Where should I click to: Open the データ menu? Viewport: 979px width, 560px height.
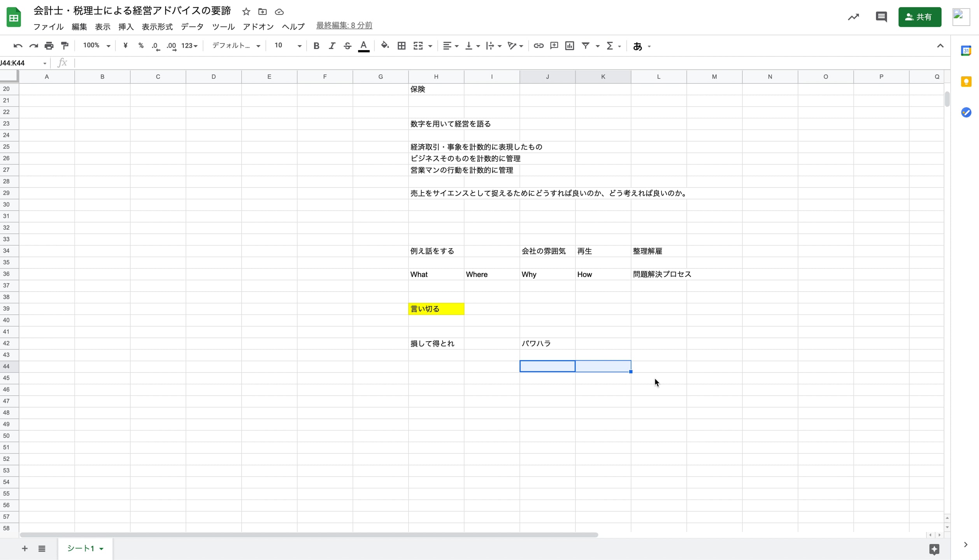click(192, 27)
